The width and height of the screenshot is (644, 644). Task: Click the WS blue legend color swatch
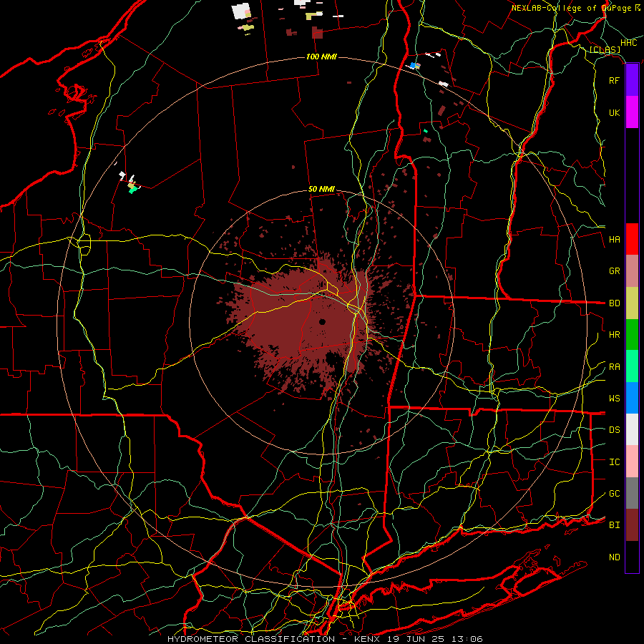(x=632, y=398)
